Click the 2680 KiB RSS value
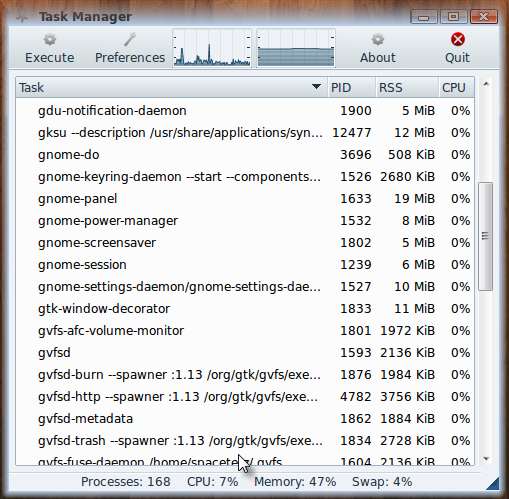The height and width of the screenshot is (499, 509). coord(407,177)
